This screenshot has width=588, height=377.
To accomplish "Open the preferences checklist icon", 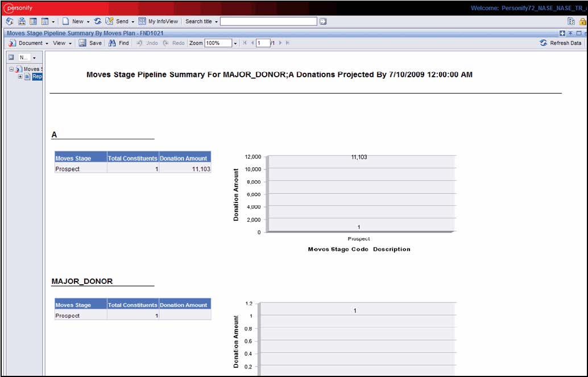I will (x=571, y=22).
